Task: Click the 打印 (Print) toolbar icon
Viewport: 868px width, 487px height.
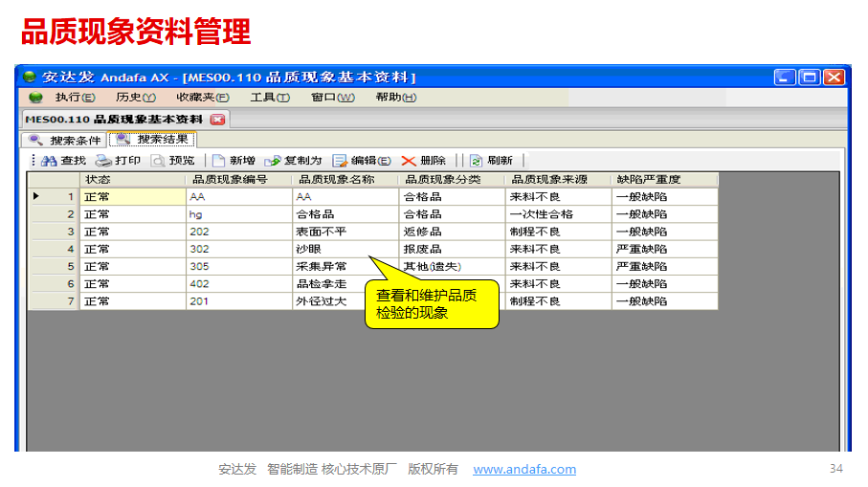Action: 103,161
